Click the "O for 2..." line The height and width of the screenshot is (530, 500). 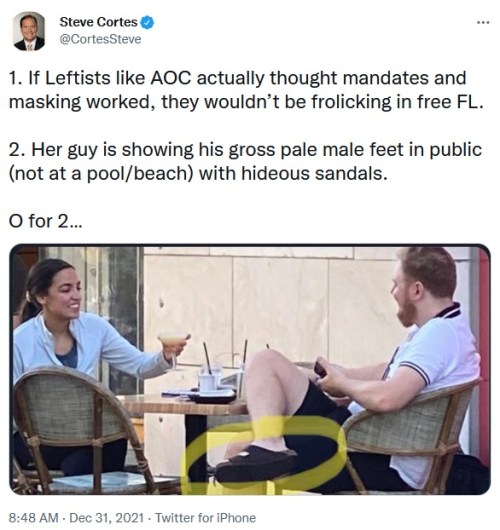pyautogui.click(x=45, y=221)
